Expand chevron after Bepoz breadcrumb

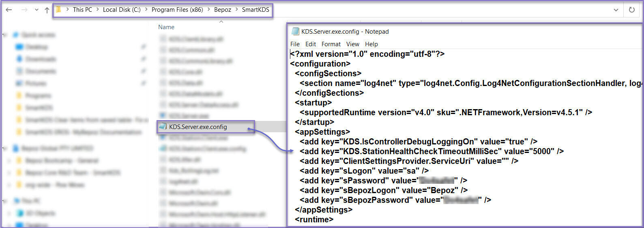(x=237, y=10)
